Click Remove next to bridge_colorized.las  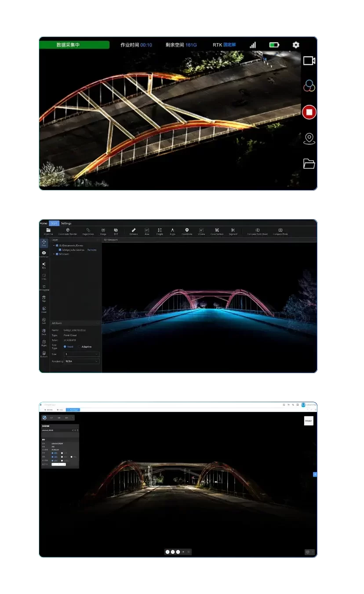(92, 250)
